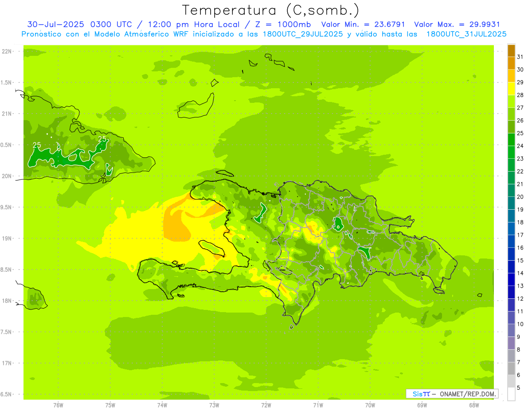Click the brown-orange swatch above 31

pyautogui.click(x=511, y=51)
